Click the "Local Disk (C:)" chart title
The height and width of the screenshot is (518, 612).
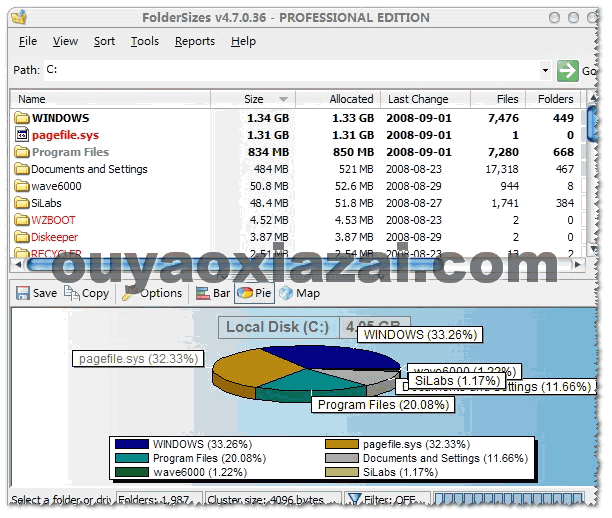pos(278,327)
